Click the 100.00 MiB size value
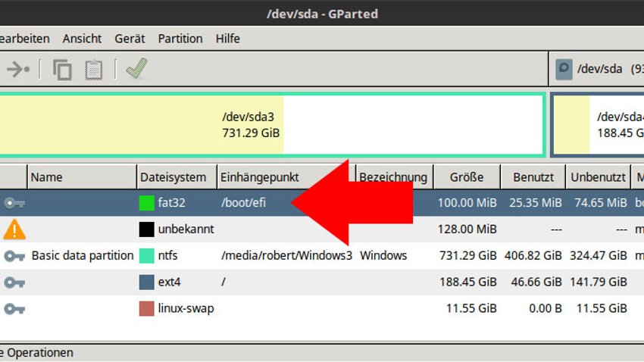 (x=467, y=203)
